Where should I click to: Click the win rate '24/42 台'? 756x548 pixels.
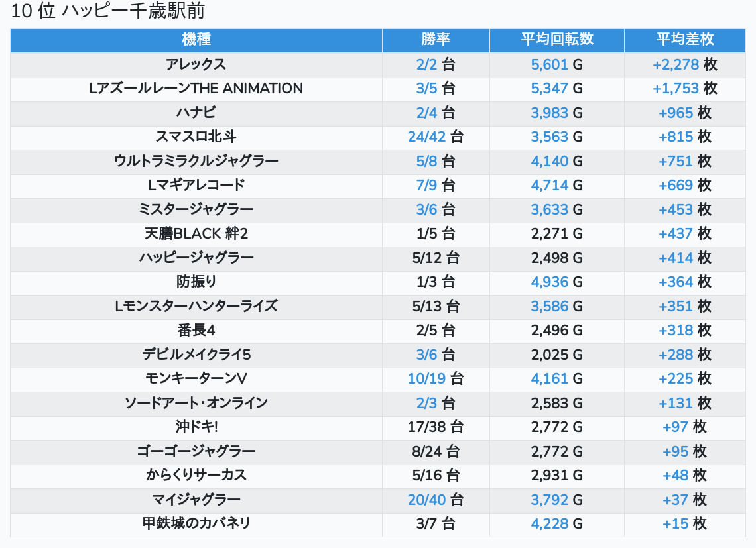pyautogui.click(x=436, y=137)
